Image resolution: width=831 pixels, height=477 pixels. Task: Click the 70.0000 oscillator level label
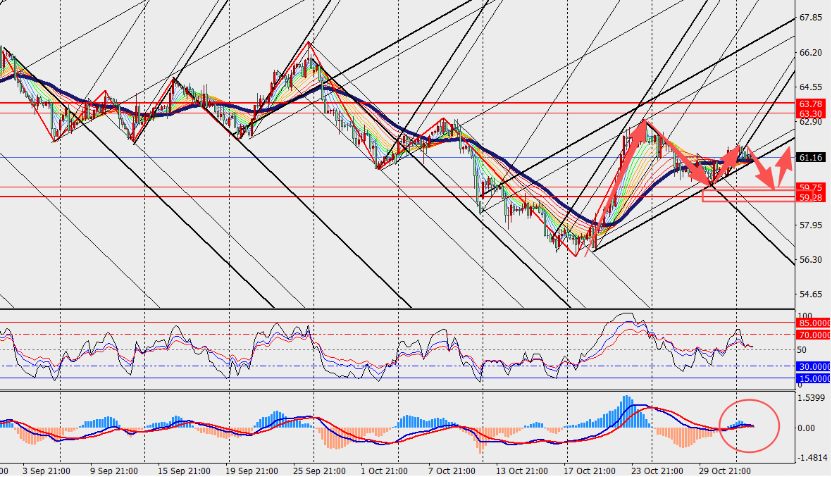click(812, 335)
